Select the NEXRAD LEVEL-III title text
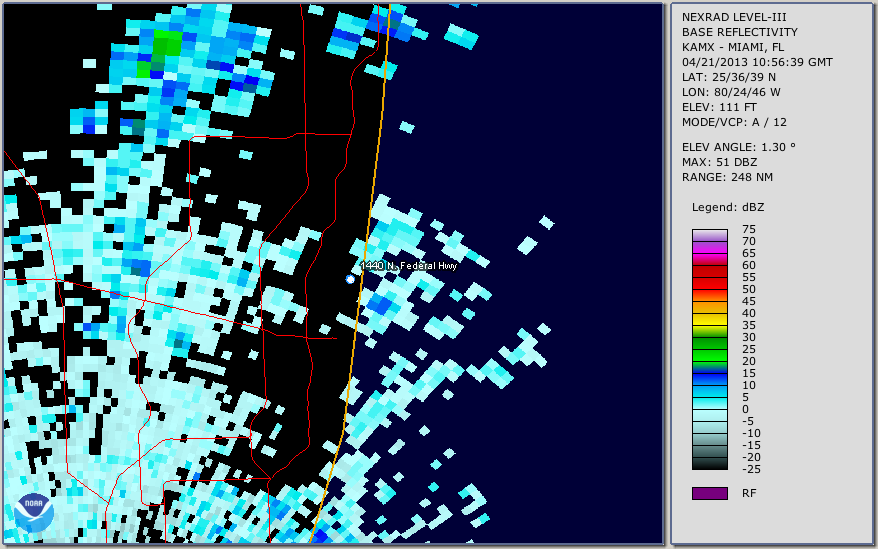Image resolution: width=878 pixels, height=549 pixels. coord(734,17)
